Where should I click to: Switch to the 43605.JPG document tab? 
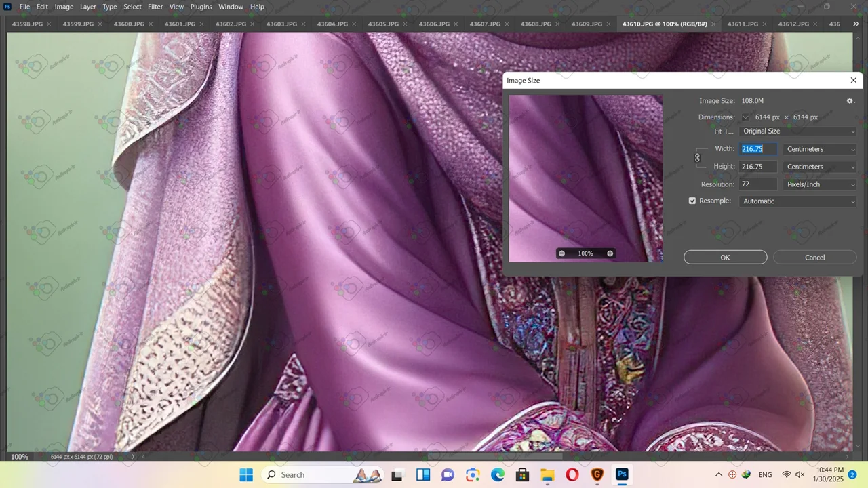click(383, 24)
